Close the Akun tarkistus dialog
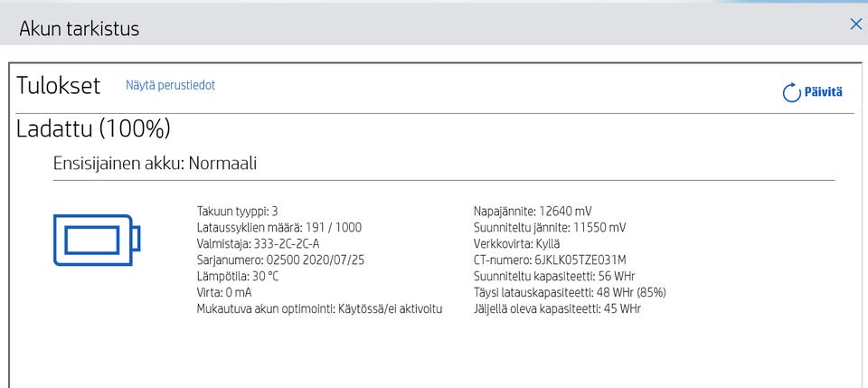 point(855,24)
